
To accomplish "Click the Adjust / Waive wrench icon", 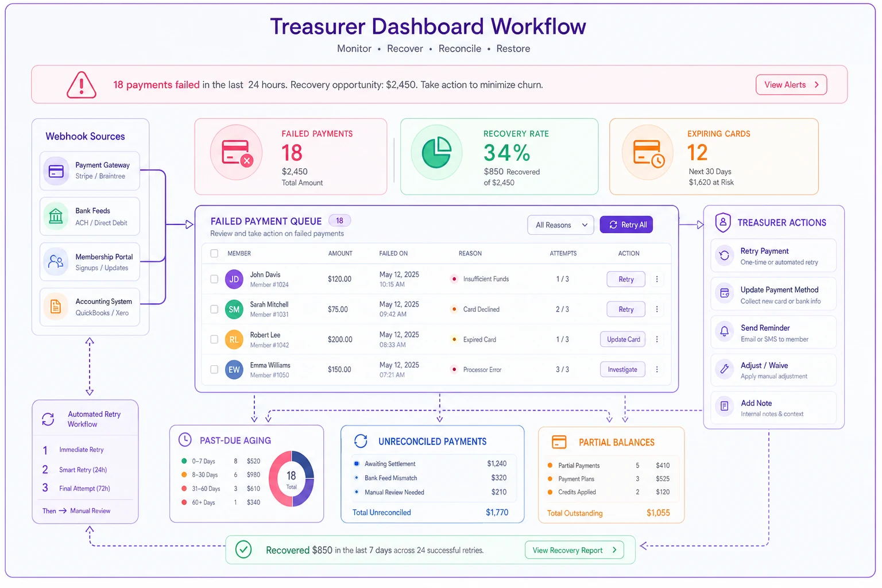I will click(725, 369).
